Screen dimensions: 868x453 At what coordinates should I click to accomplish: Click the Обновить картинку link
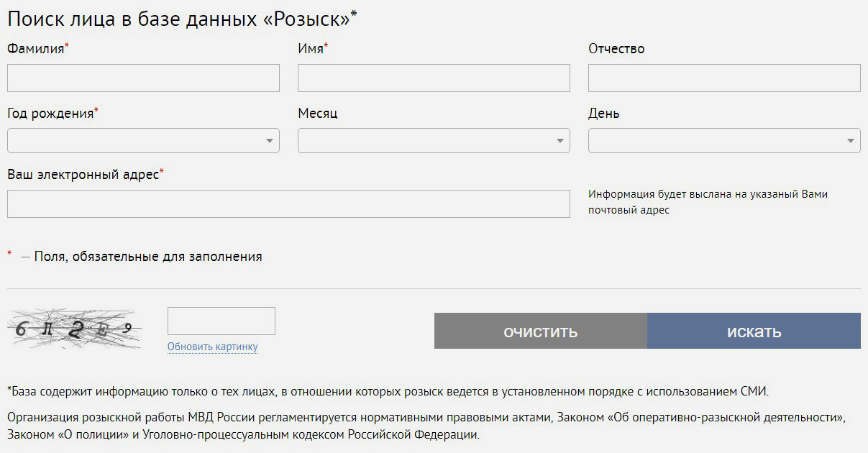coord(212,347)
